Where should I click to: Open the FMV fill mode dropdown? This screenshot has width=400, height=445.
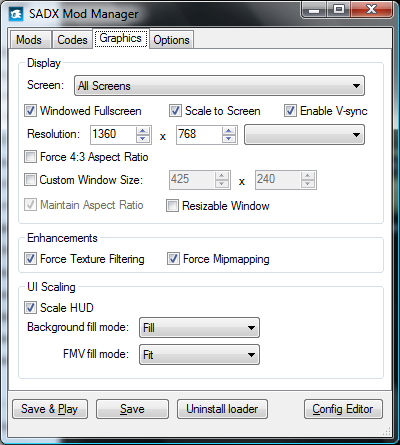point(199,355)
